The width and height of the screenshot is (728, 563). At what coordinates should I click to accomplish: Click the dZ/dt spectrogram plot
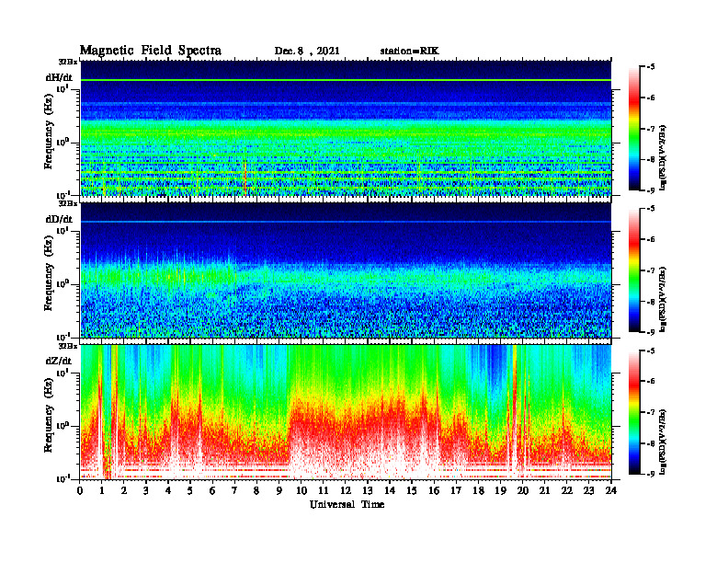(x=346, y=412)
